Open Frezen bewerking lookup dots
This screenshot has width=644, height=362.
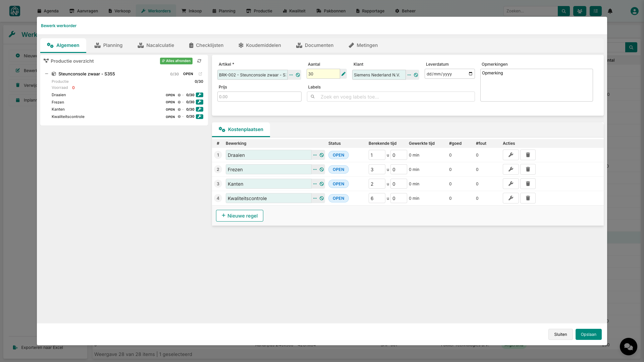[x=315, y=170]
